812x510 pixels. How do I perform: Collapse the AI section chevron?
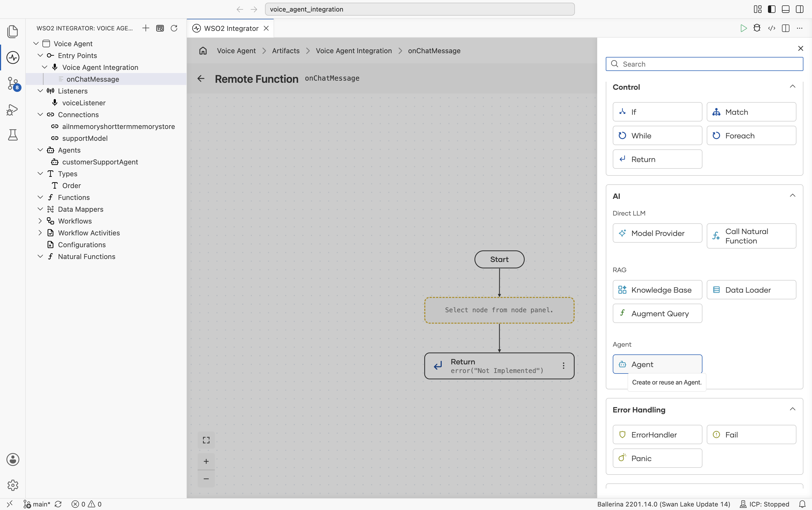pyautogui.click(x=792, y=196)
